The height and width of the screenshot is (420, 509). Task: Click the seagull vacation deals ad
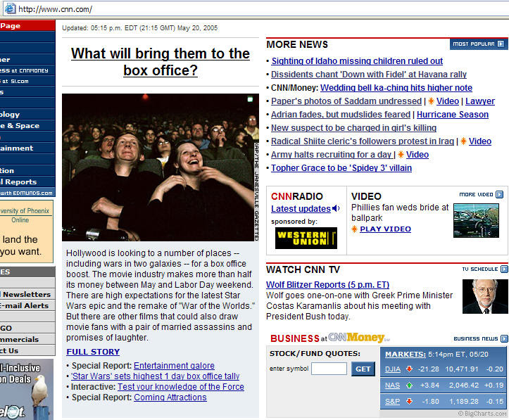(27, 389)
